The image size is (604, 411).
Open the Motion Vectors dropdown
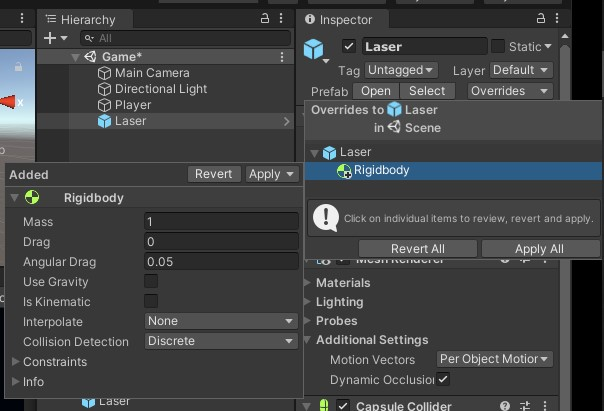(x=495, y=359)
